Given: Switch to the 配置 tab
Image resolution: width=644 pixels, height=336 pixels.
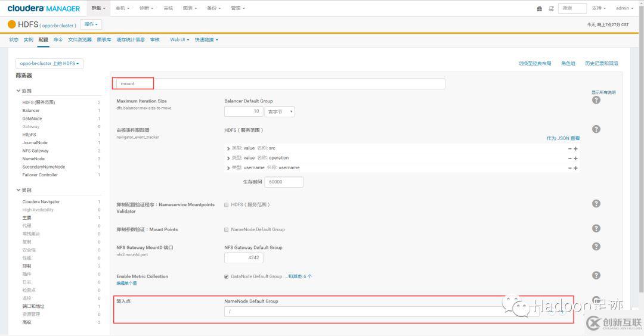Looking at the screenshot, I should [43, 40].
